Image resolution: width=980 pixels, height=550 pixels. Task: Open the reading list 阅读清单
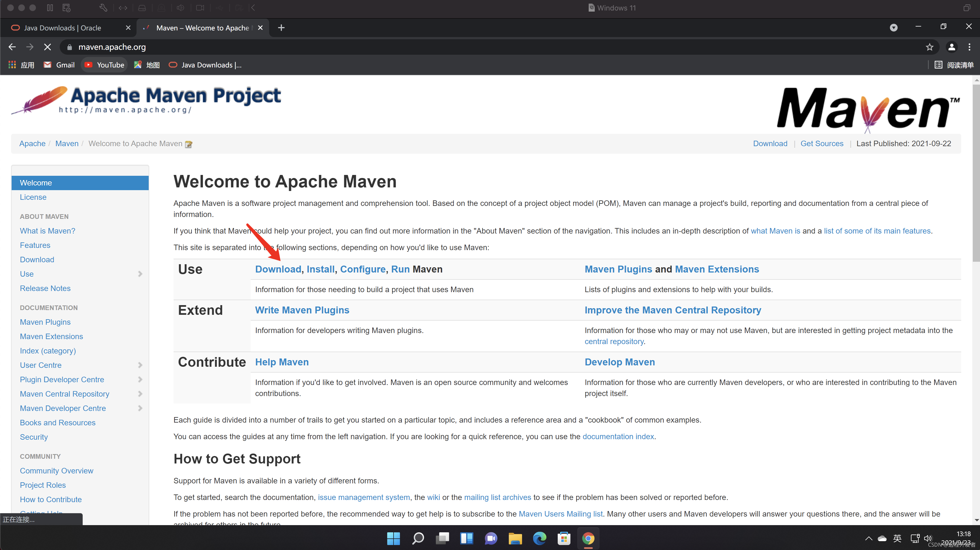tap(954, 65)
